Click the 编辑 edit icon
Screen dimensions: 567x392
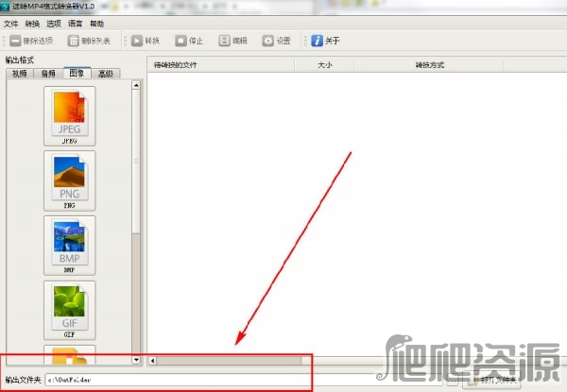[x=224, y=41]
